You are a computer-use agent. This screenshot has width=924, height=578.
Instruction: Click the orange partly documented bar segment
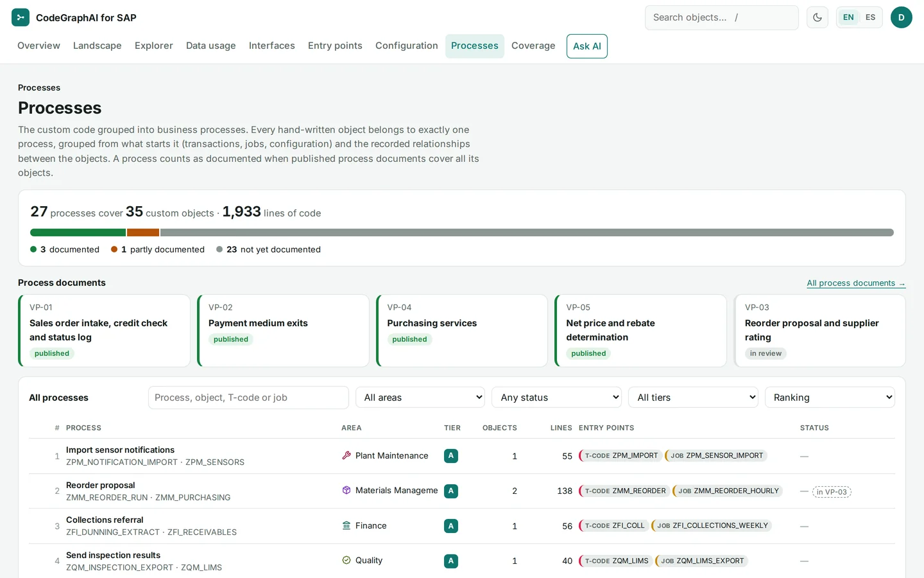143,232
